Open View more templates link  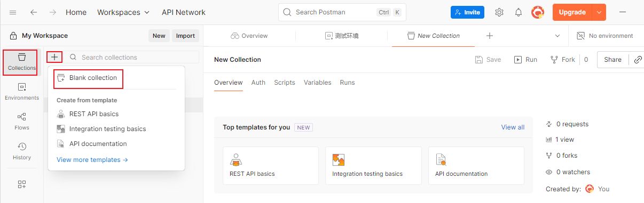click(92, 159)
